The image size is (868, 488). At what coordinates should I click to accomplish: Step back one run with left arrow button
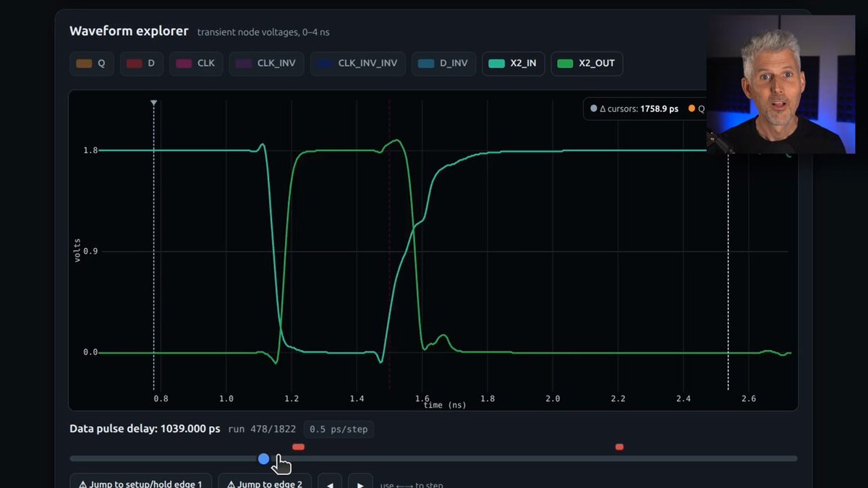(x=330, y=483)
